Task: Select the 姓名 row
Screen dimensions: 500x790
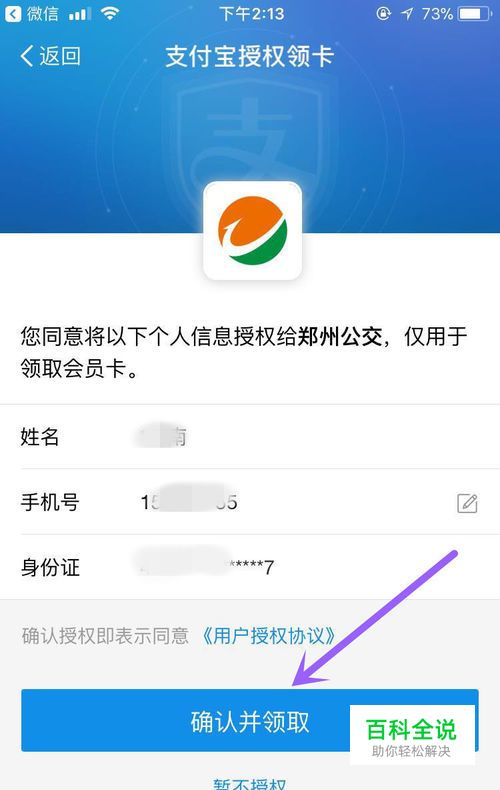Action: pos(250,436)
